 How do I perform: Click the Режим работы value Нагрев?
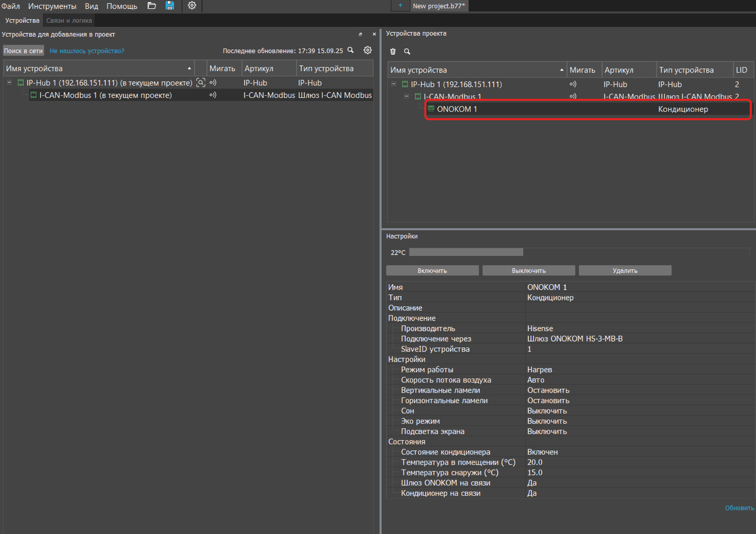pyautogui.click(x=539, y=370)
